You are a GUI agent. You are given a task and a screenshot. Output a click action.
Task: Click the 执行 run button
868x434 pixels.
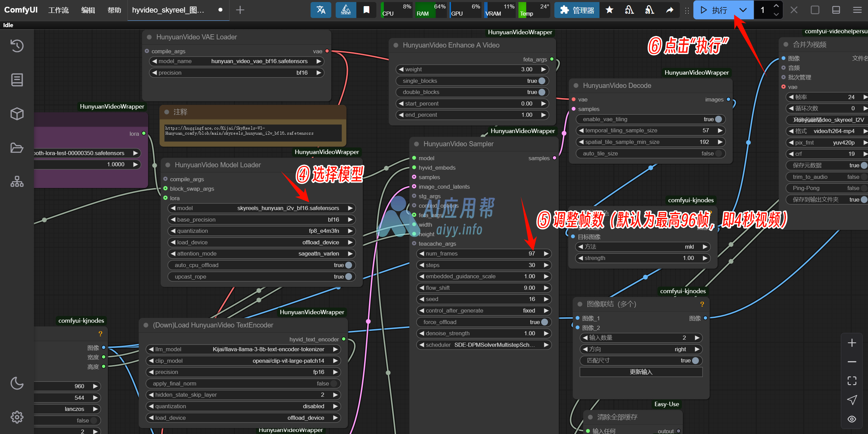(x=714, y=10)
